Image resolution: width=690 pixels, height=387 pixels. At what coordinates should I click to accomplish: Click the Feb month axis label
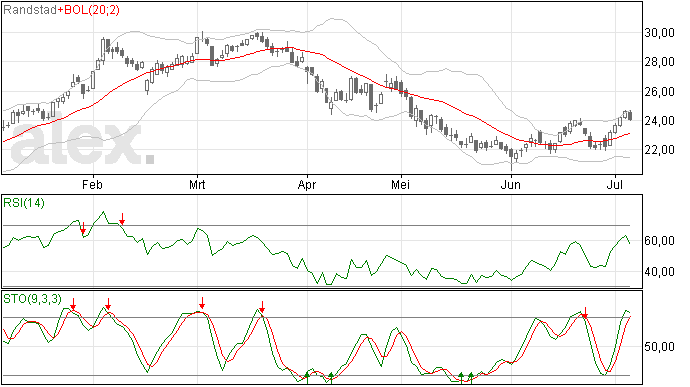coord(92,184)
